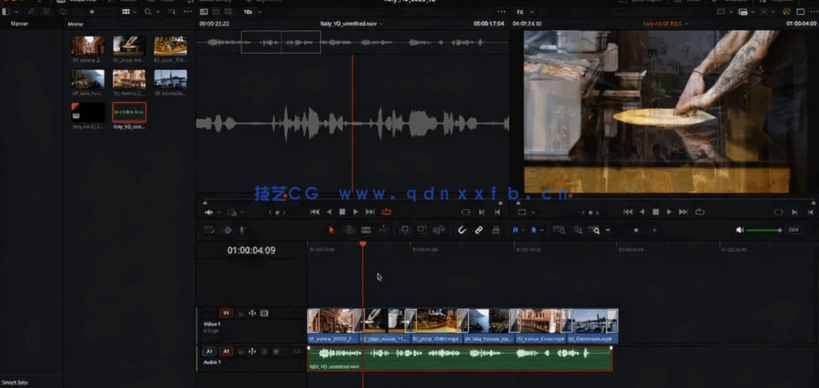This screenshot has height=388, width=819.
Task: Toggle timeline Snapping magnet icon
Action: point(462,230)
